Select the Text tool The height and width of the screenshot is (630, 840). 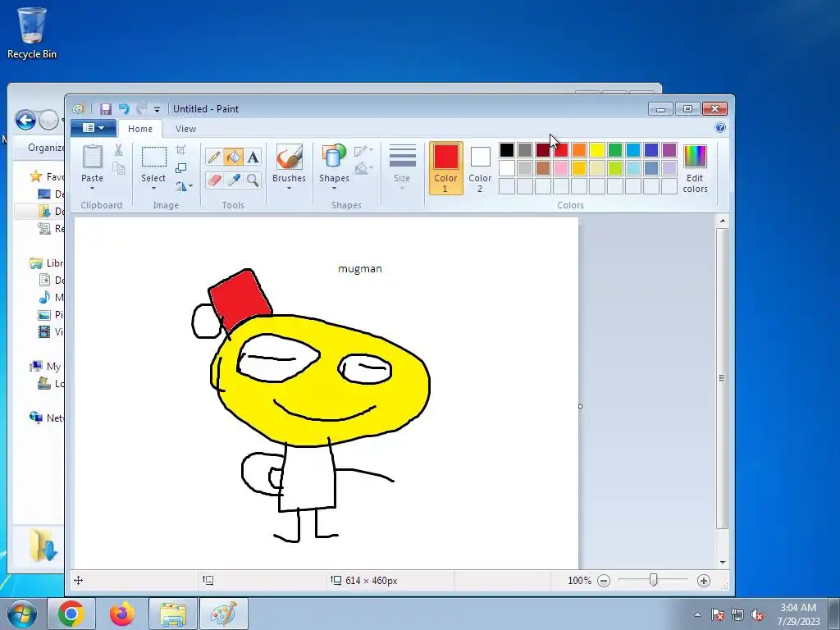click(253, 157)
